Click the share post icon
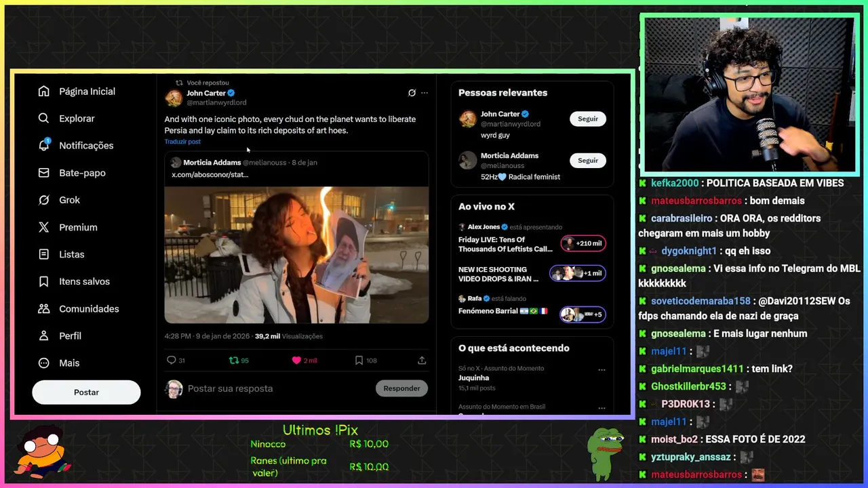 422,361
